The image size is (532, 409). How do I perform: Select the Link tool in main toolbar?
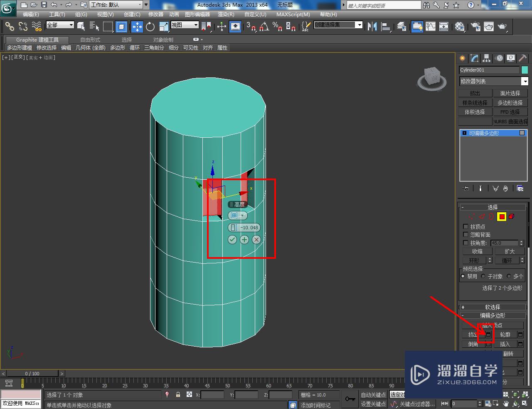(9, 27)
